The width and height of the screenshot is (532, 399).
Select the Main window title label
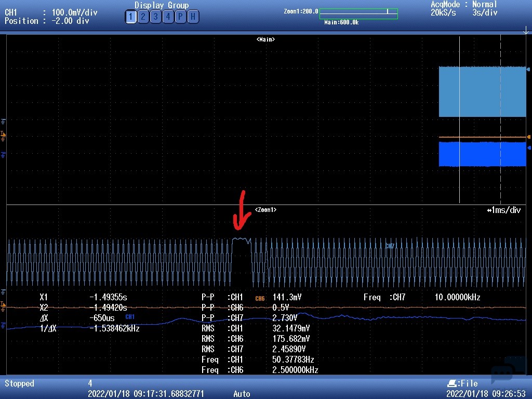click(265, 39)
